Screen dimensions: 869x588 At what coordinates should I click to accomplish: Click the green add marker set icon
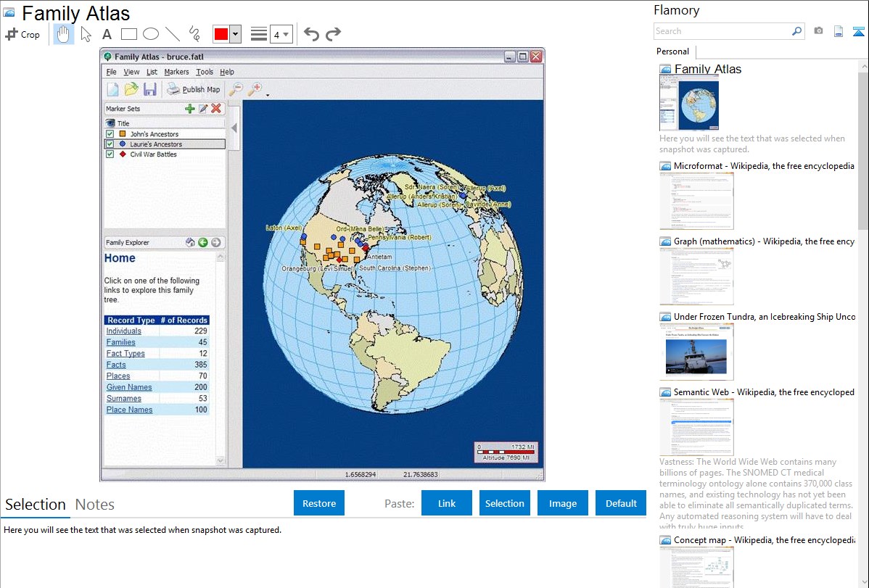(190, 109)
